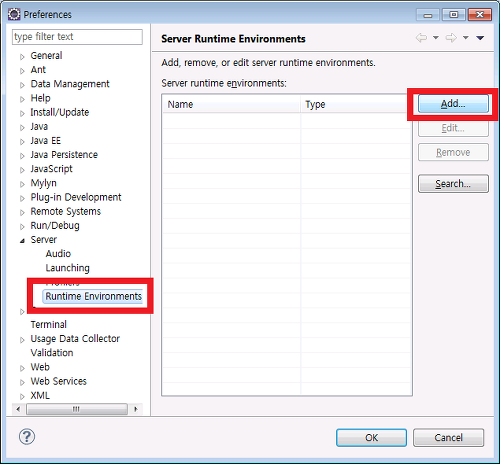
Task: Click the Help question mark icon
Action: (x=27, y=437)
